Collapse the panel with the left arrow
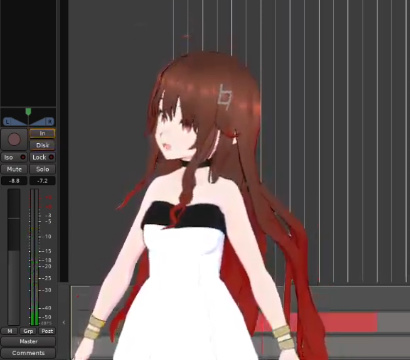410x360 pixels. 64,322
